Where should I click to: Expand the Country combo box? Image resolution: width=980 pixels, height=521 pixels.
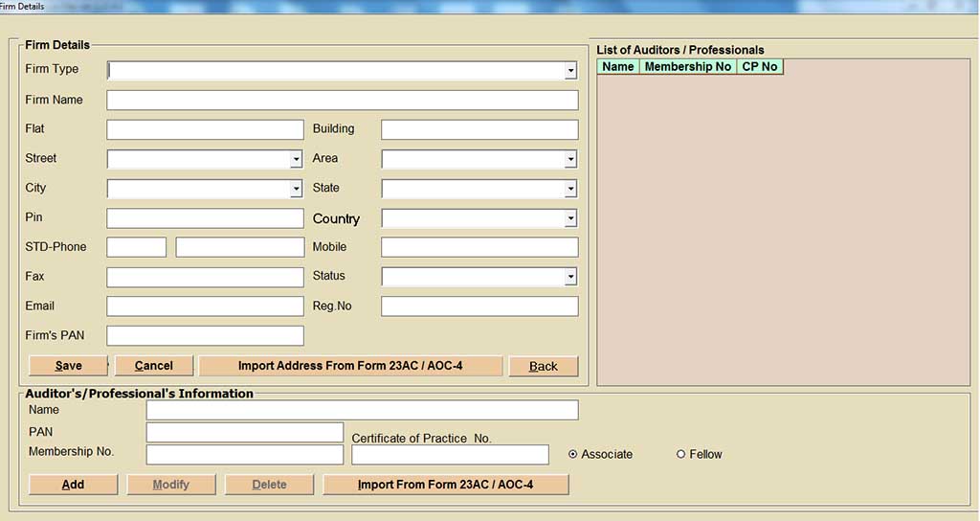pyautogui.click(x=570, y=219)
